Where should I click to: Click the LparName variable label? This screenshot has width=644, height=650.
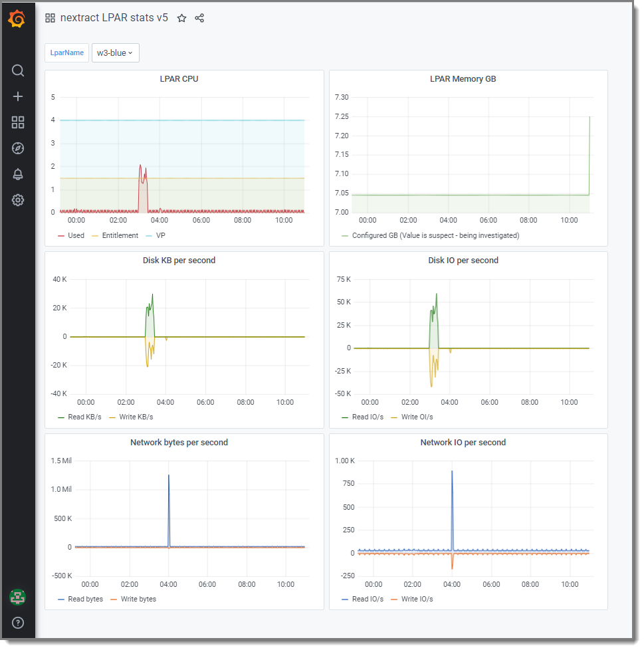pos(66,53)
